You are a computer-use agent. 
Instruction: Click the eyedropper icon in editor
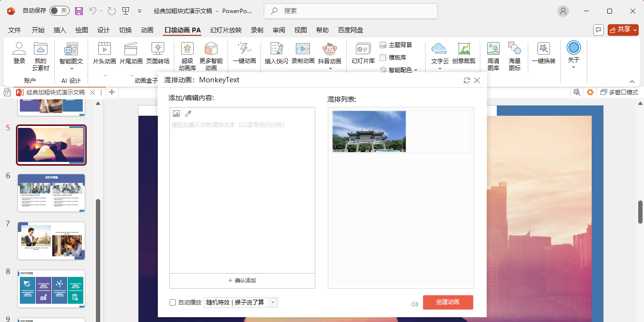click(x=188, y=114)
